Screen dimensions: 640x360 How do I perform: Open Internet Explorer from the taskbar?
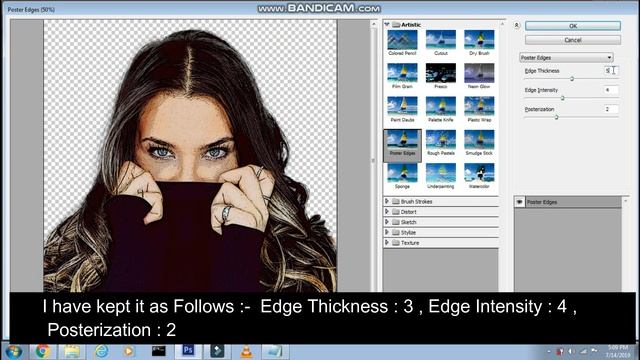point(101,351)
